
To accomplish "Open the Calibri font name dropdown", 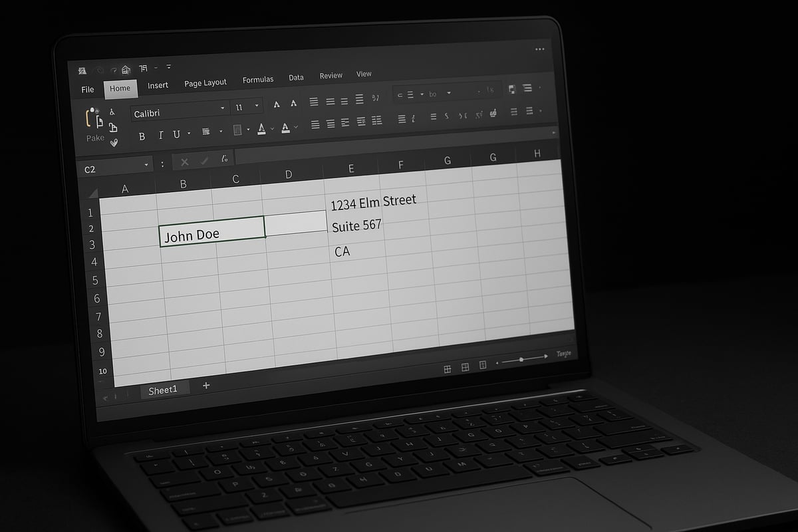I will coord(223,108).
